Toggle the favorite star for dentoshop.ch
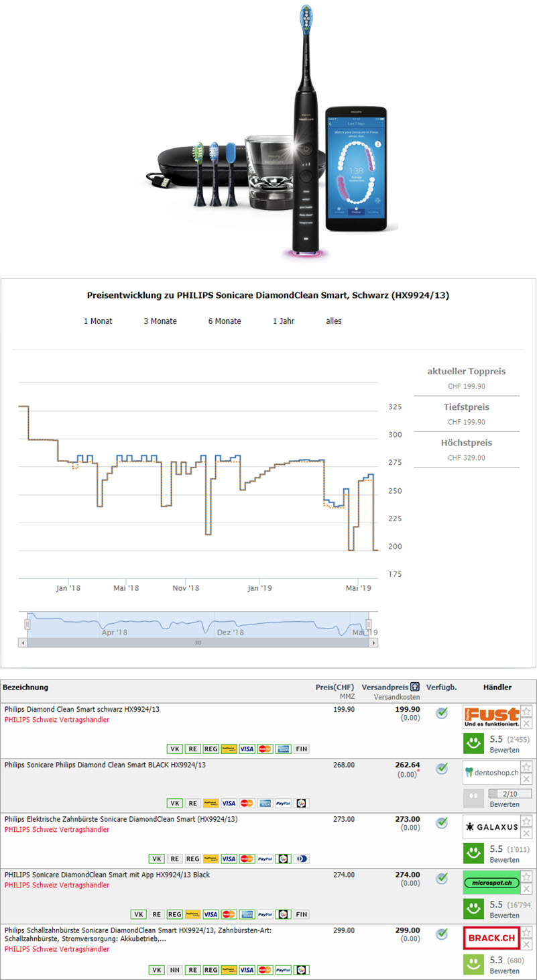 [x=527, y=767]
